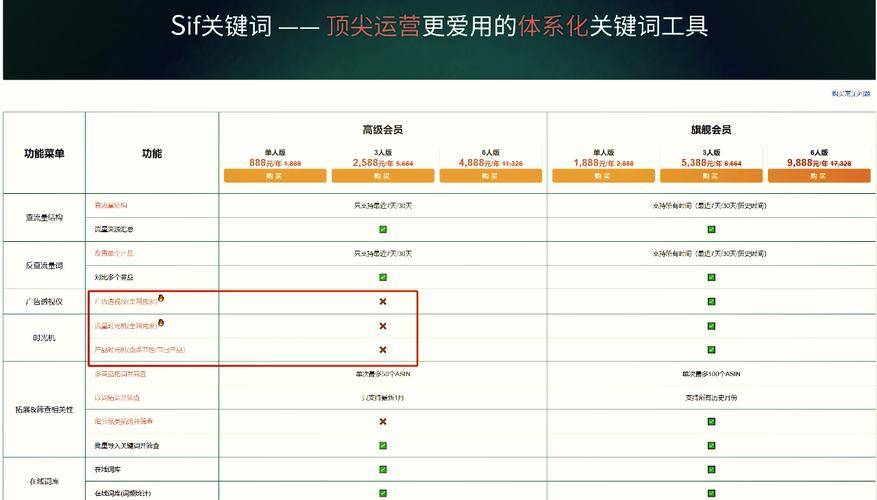Click 旗舰会员 green check in 在线词库 row
Screen dimensions: 877x500
tap(711, 469)
